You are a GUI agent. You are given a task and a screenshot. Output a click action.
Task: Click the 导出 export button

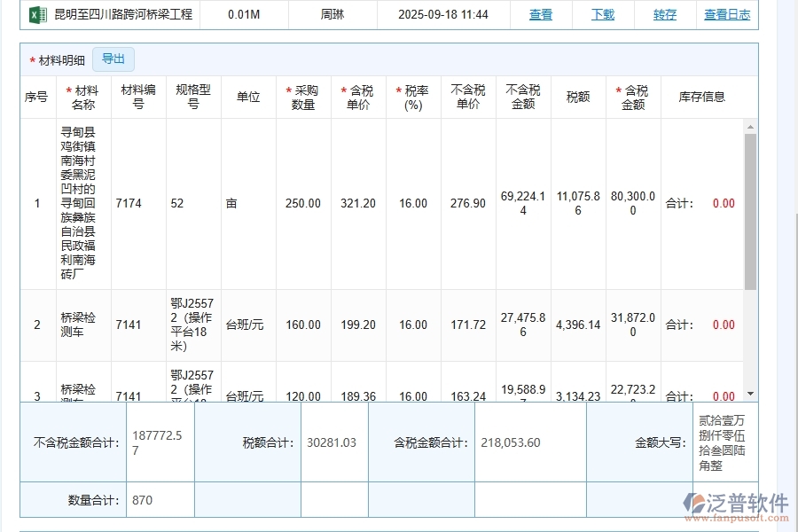point(113,59)
